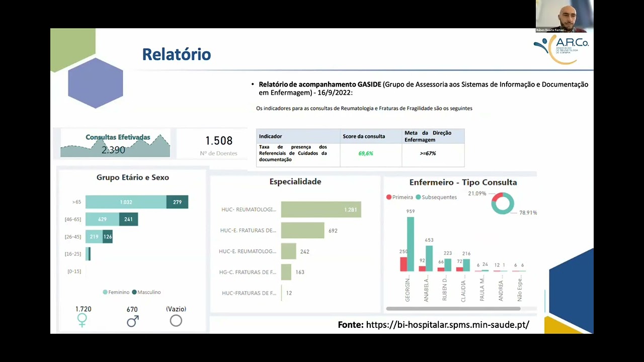644x362 pixels.
Task: Select the HUC-FRATURAS DE F label
Action: pos(249,293)
